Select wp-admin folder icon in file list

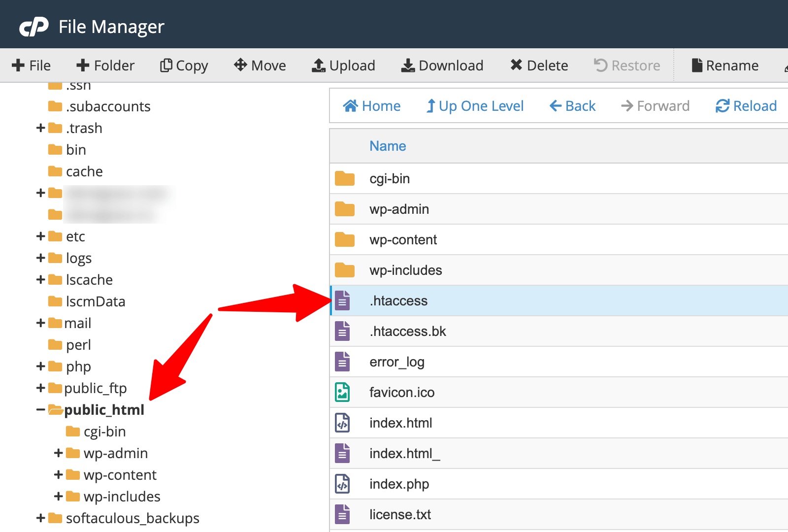345,209
